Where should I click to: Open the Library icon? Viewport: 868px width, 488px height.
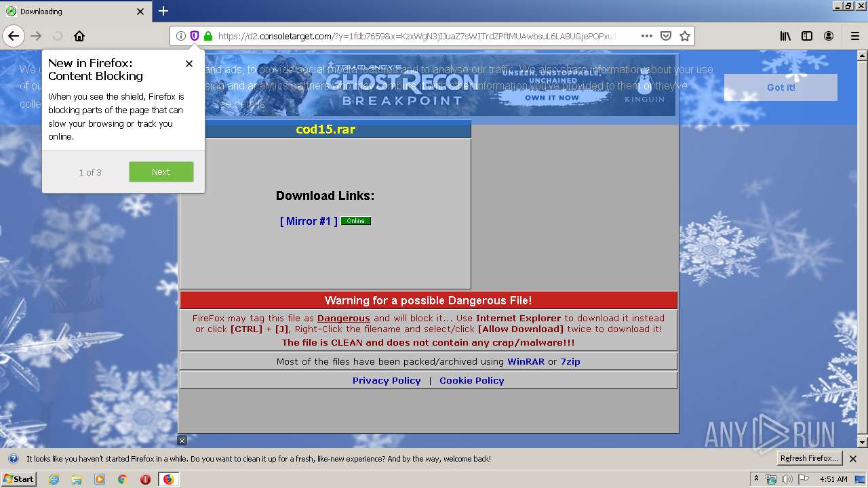(x=785, y=36)
